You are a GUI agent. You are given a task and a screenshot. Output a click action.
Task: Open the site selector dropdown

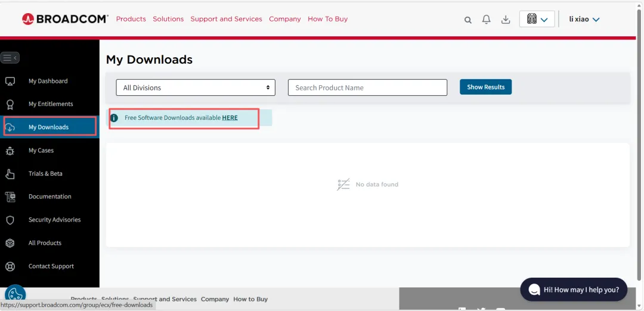[537, 19]
